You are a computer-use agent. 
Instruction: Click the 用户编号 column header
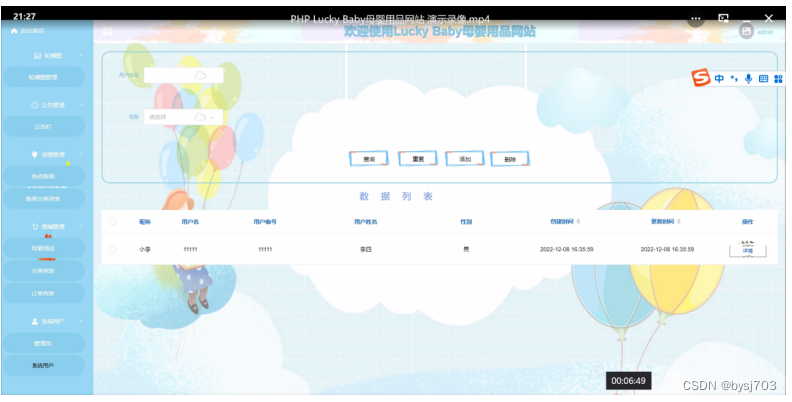pyautogui.click(x=265, y=222)
